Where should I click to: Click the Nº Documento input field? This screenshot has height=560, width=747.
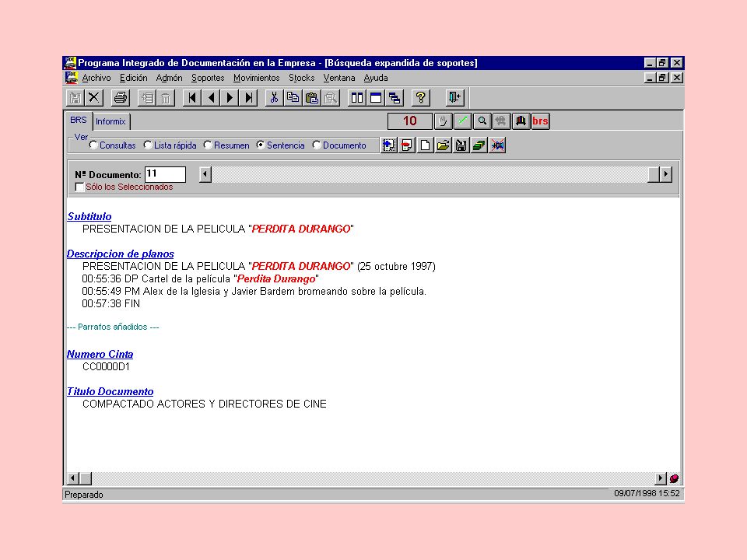[x=165, y=174]
